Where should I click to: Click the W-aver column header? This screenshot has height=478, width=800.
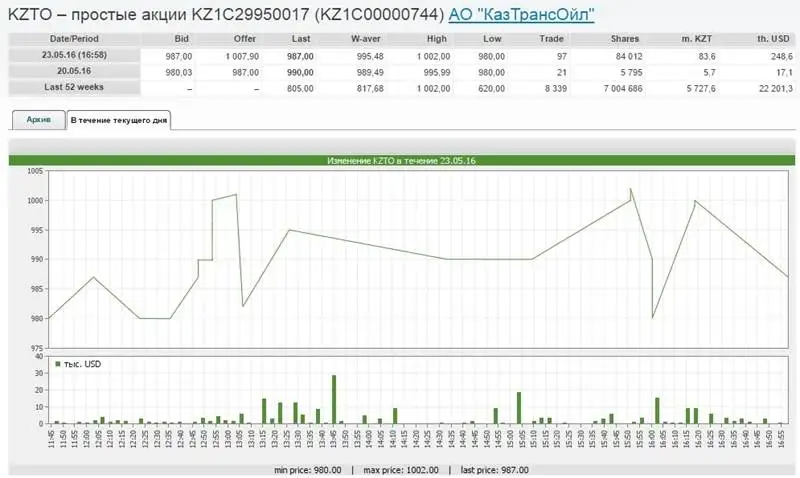coord(369,39)
